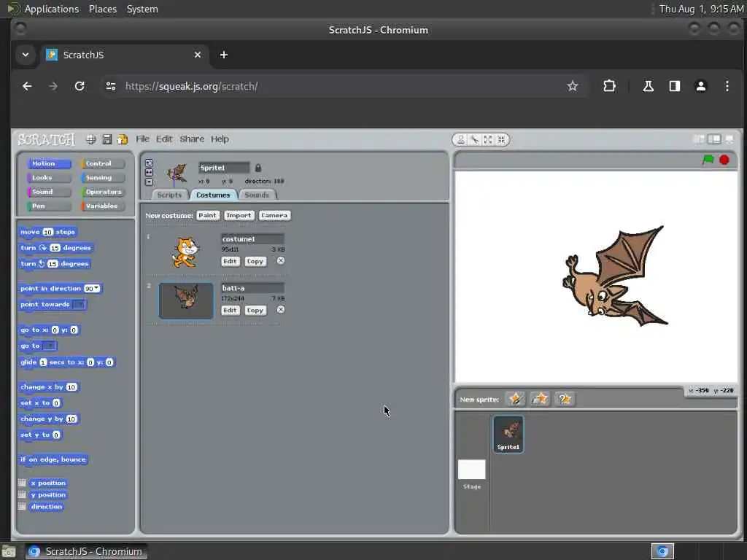Select the Variables block category

[x=103, y=206]
